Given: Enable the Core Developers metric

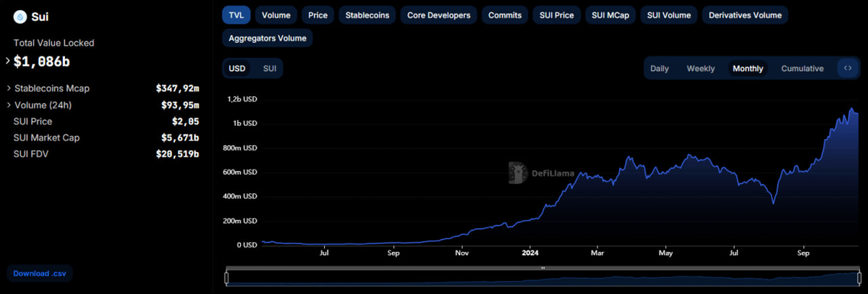Looking at the screenshot, I should coord(439,14).
